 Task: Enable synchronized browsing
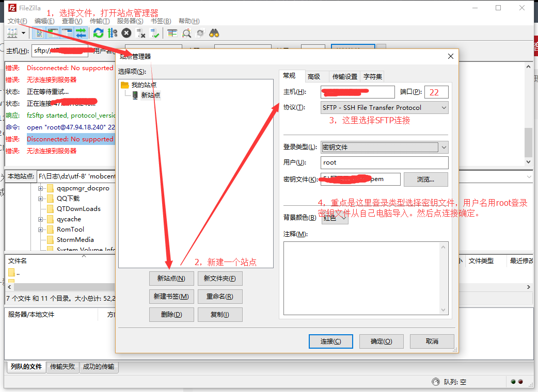point(200,32)
